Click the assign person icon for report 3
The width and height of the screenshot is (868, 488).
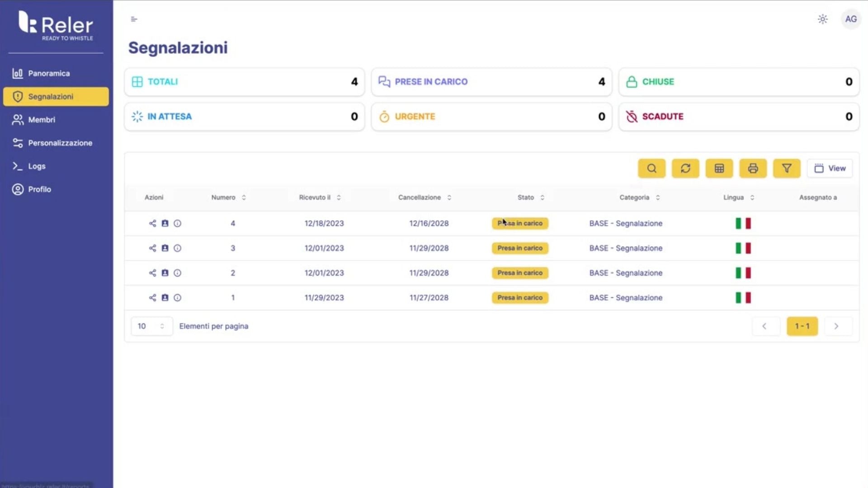pyautogui.click(x=165, y=248)
